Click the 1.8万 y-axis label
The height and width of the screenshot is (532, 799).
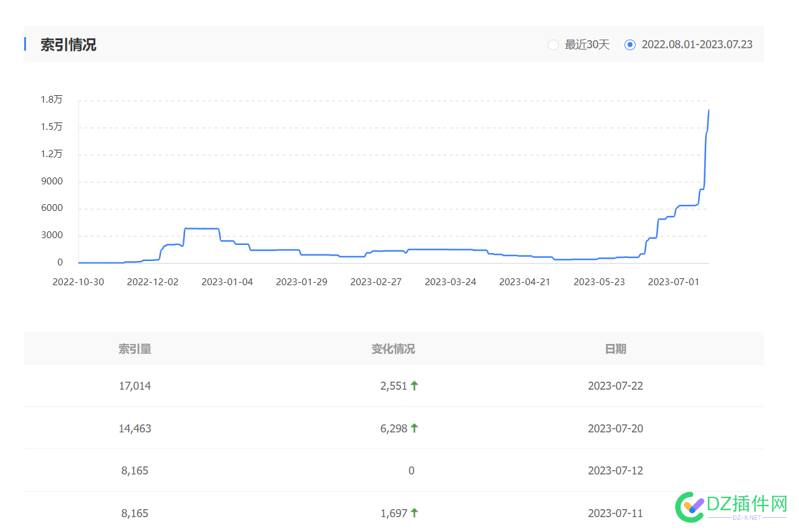point(52,100)
